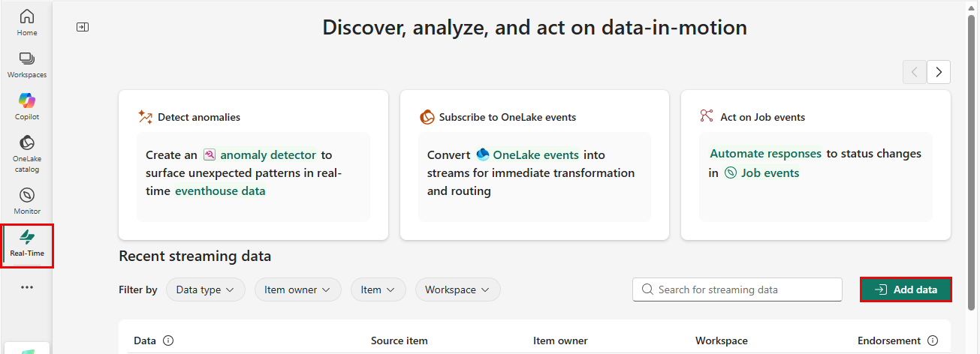Expand the collapsed side panel icon
The height and width of the screenshot is (354, 980).
coord(83,27)
